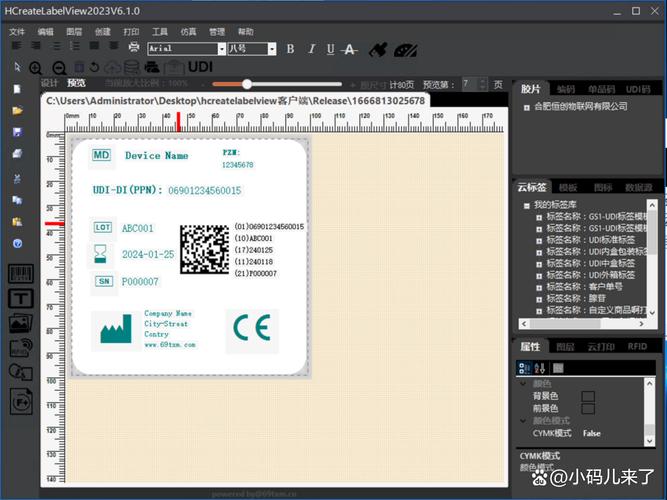Toggle strikethrough text formatting
This screenshot has height=500, width=667.
pyautogui.click(x=350, y=49)
